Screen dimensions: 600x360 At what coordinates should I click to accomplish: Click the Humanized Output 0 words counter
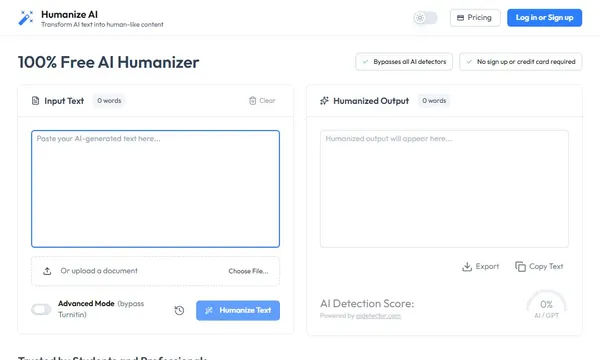pyautogui.click(x=434, y=101)
